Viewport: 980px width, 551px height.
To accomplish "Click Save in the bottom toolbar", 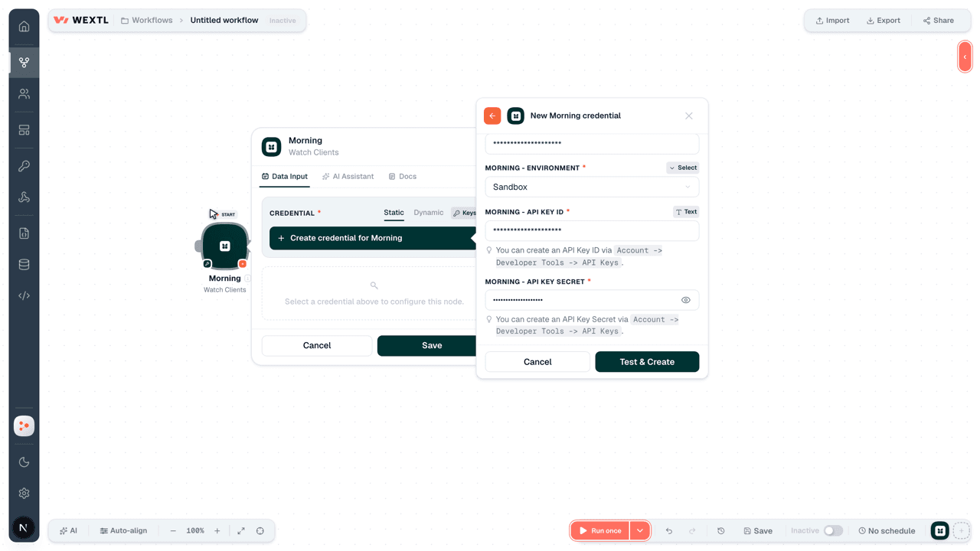I will 758,531.
